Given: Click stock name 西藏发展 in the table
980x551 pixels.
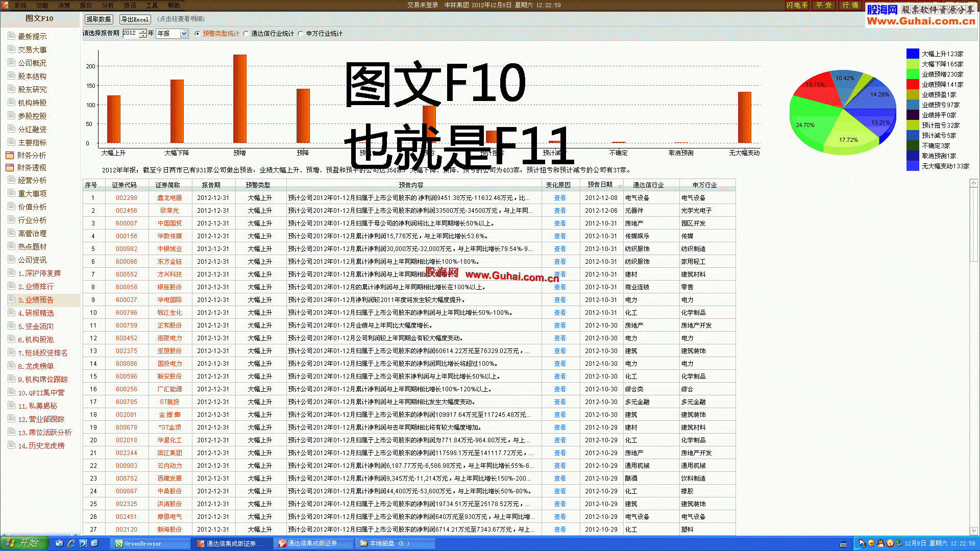Looking at the screenshot, I should pyautogui.click(x=169, y=479).
